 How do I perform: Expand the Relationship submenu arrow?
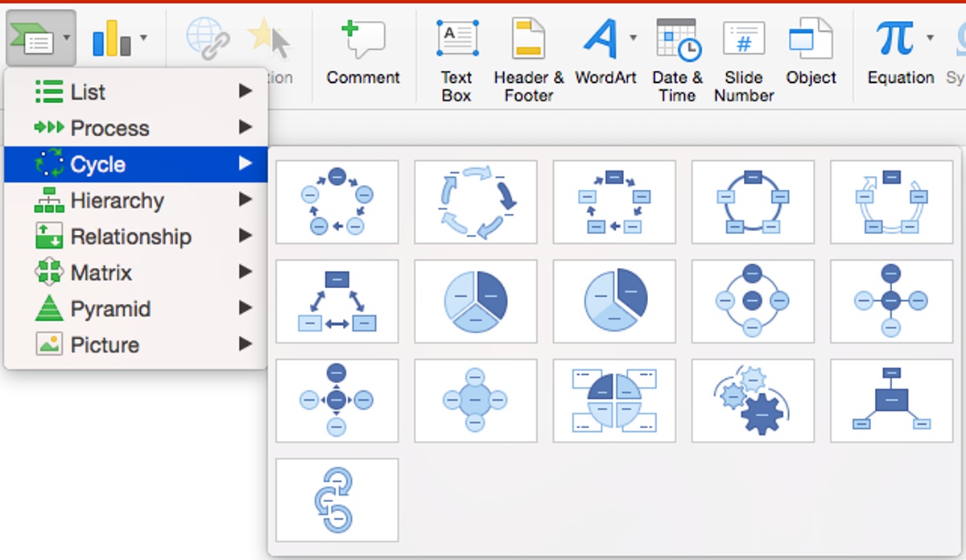(x=246, y=237)
